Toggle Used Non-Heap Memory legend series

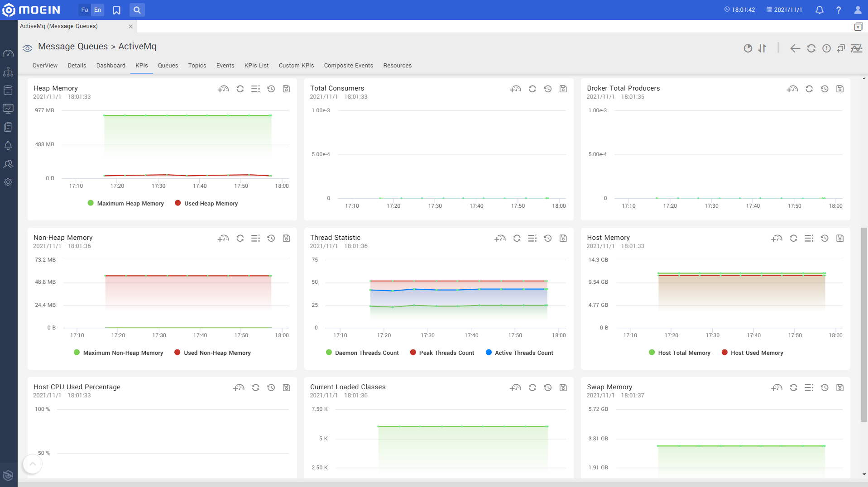(x=212, y=353)
